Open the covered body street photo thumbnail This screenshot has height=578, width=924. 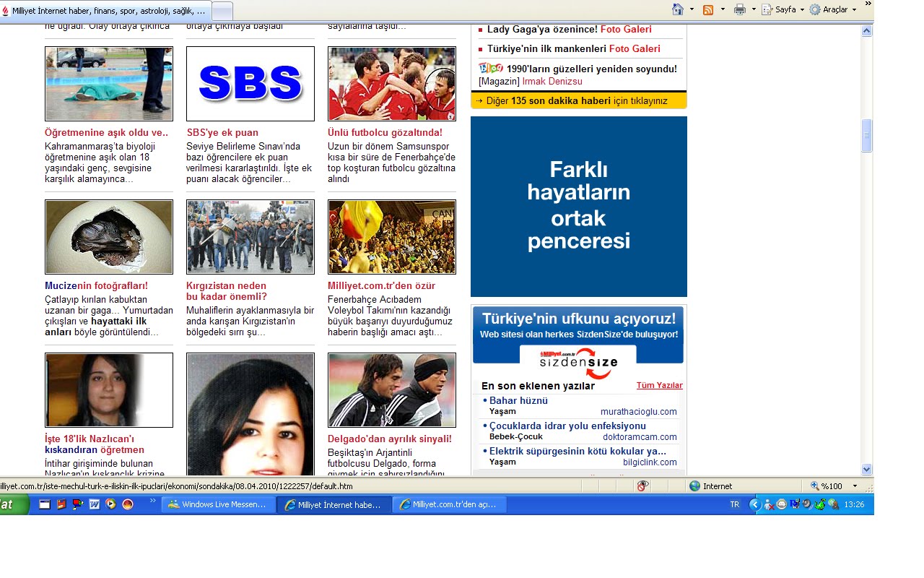tap(109, 84)
